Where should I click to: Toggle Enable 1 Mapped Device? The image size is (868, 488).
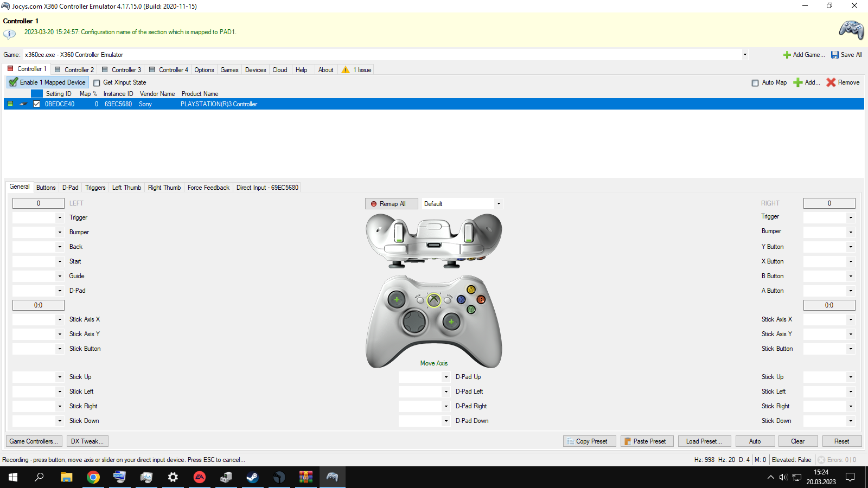47,82
